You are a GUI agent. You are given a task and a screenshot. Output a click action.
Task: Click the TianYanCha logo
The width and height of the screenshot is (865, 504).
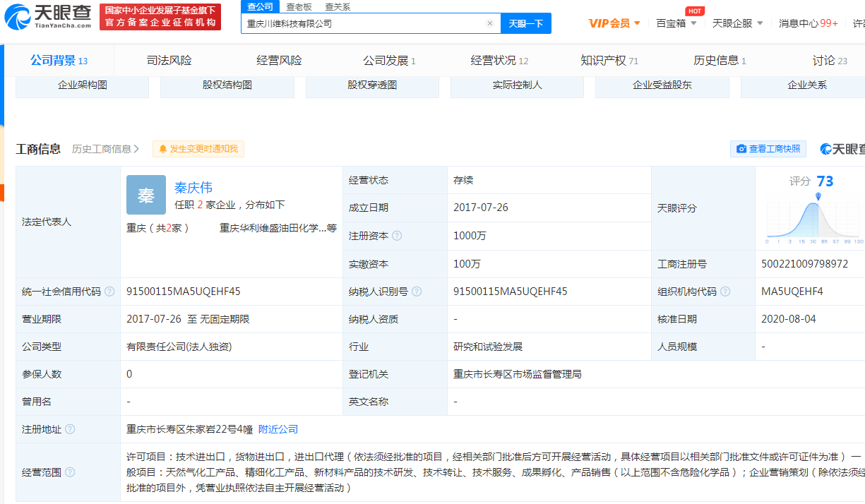click(53, 17)
